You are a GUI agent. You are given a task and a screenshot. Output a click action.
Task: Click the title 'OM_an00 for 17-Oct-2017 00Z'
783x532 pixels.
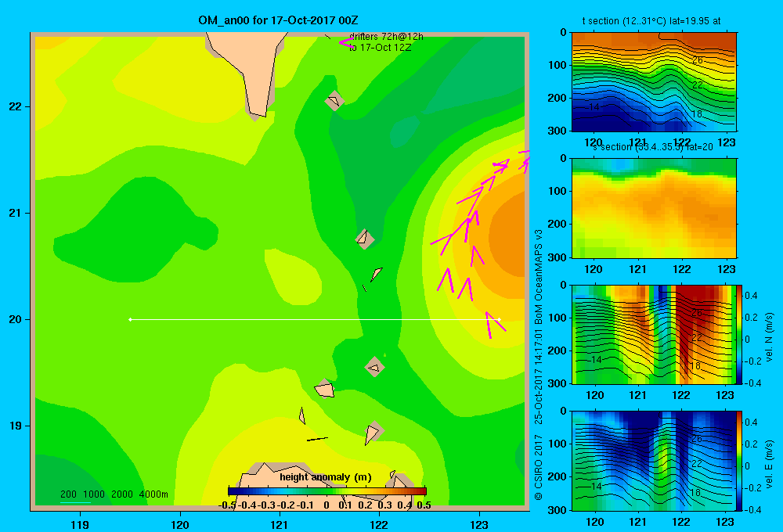278,20
